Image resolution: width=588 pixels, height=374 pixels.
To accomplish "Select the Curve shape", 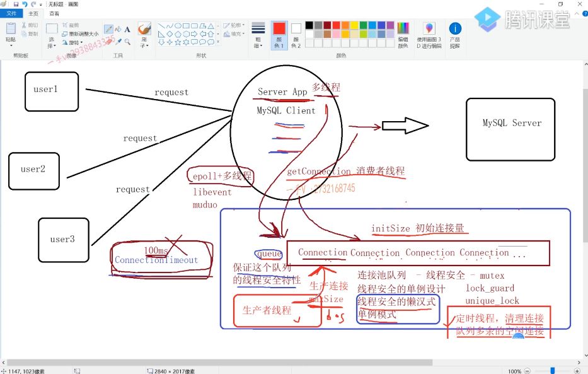I will coord(170,26).
